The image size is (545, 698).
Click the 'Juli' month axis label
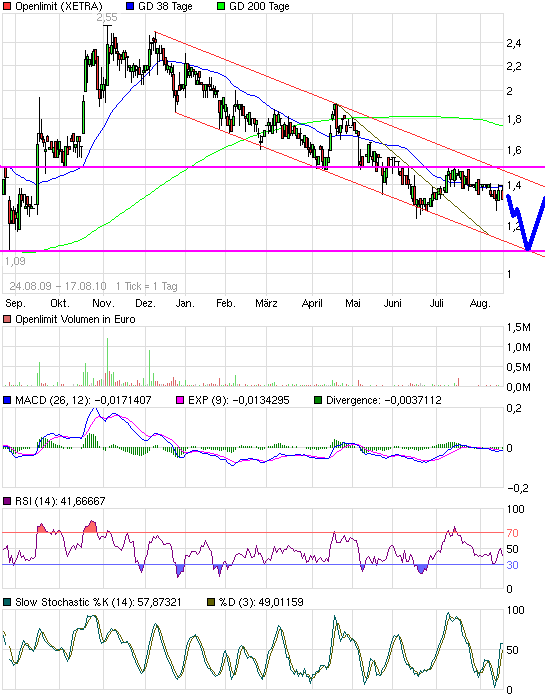click(436, 304)
